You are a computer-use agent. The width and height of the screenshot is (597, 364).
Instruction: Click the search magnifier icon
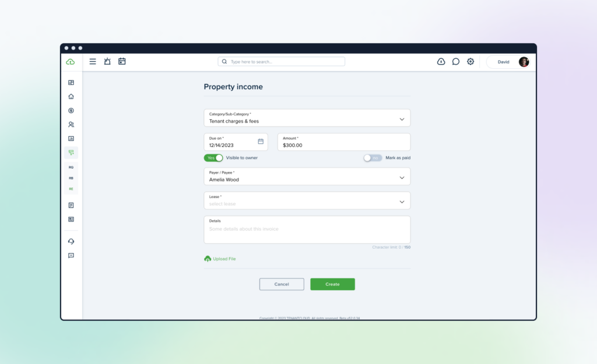[224, 62]
